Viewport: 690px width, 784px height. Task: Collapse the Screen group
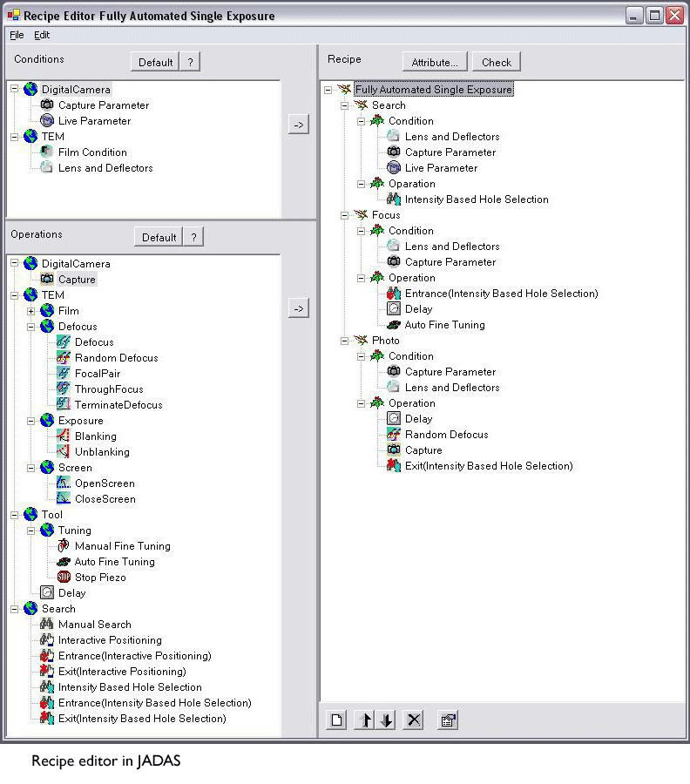coord(31,468)
